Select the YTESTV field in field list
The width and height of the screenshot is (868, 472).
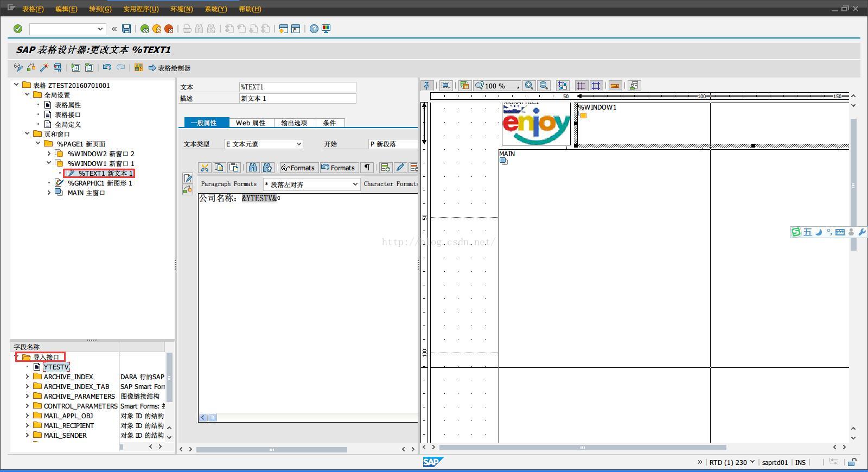[x=56, y=367]
